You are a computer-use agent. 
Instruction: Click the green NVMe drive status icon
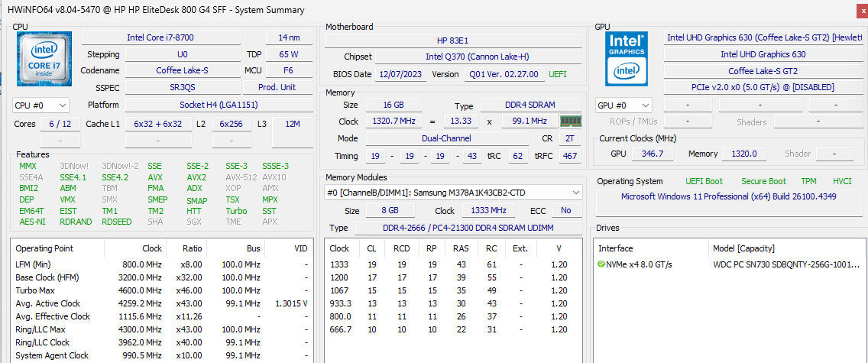[601, 264]
